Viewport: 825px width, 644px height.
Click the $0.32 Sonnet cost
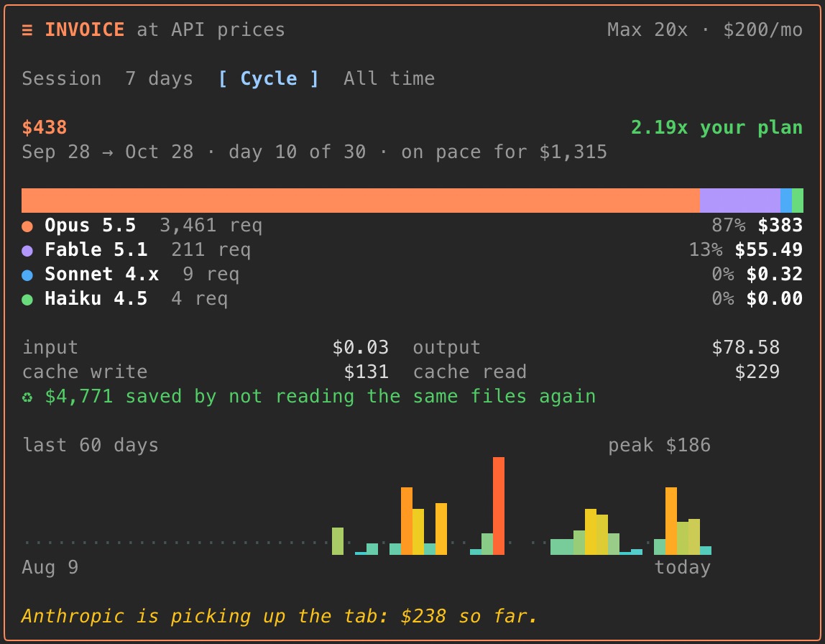point(775,274)
